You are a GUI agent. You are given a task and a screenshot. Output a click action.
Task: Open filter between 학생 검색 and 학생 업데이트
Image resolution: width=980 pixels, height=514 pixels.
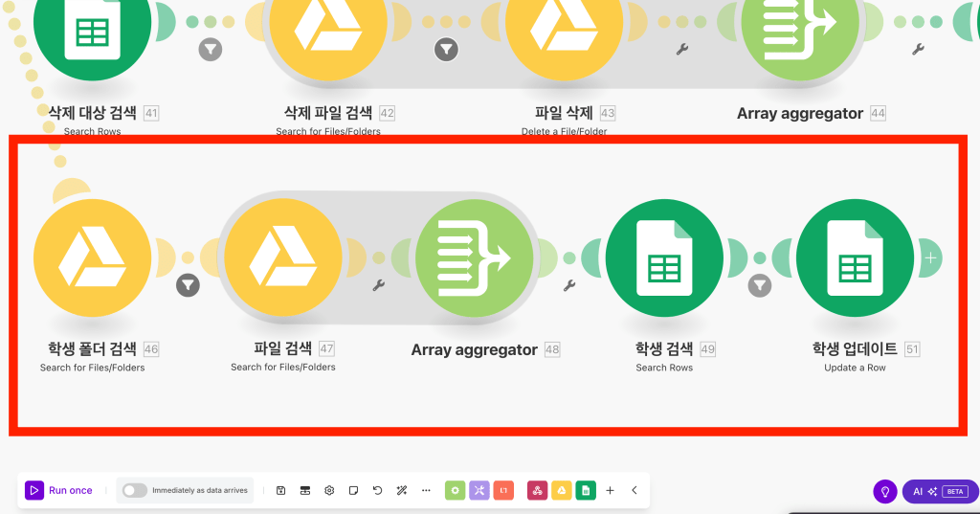pos(759,286)
